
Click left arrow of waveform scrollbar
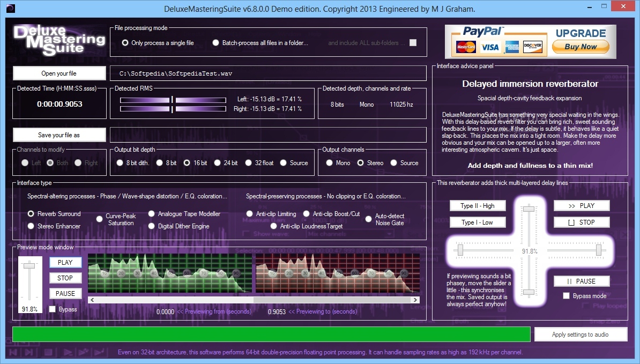[92, 300]
